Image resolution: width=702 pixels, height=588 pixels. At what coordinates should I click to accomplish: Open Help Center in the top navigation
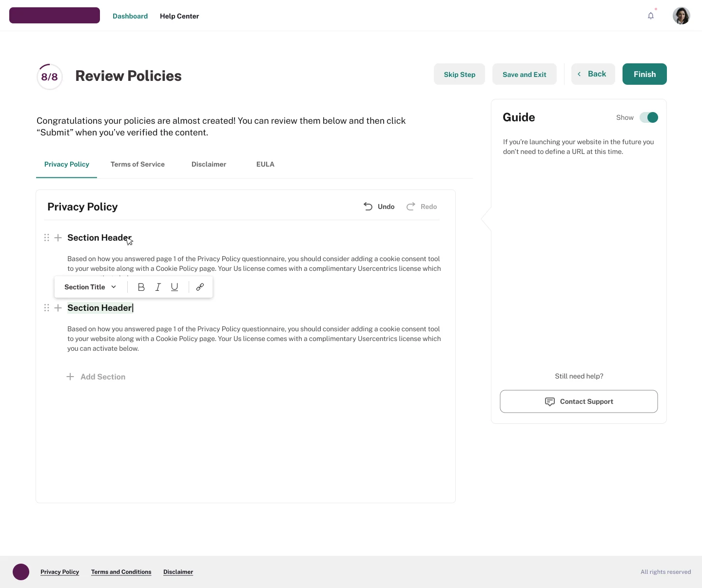(179, 16)
